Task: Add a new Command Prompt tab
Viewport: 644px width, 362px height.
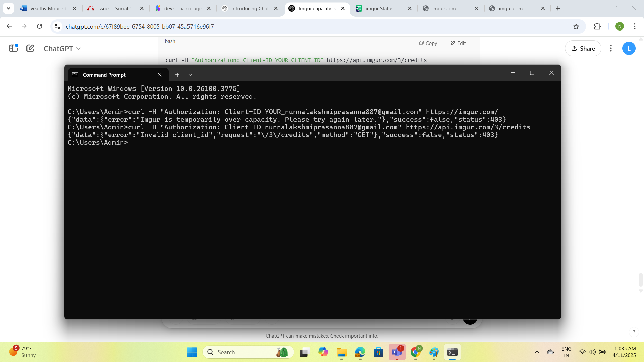Action: tap(177, 75)
